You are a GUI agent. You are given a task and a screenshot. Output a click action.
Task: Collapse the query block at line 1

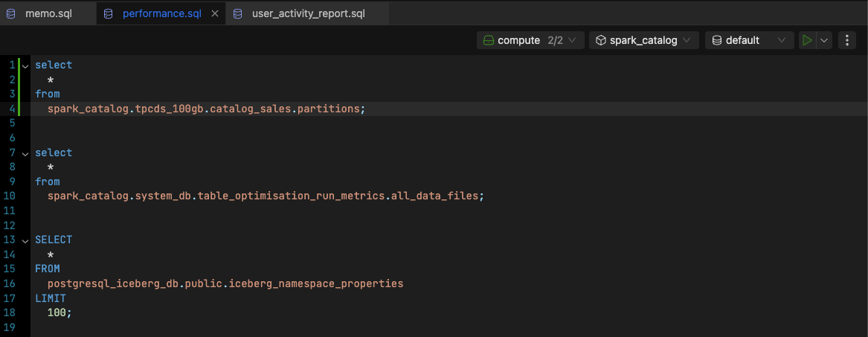[x=25, y=65]
